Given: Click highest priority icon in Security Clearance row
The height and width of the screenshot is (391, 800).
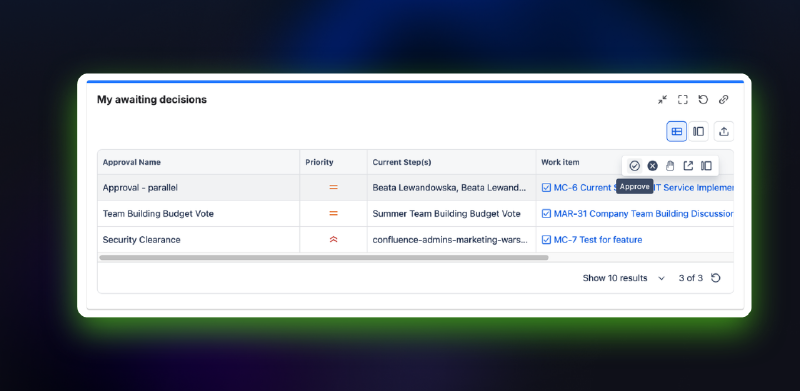Looking at the screenshot, I should point(333,239).
